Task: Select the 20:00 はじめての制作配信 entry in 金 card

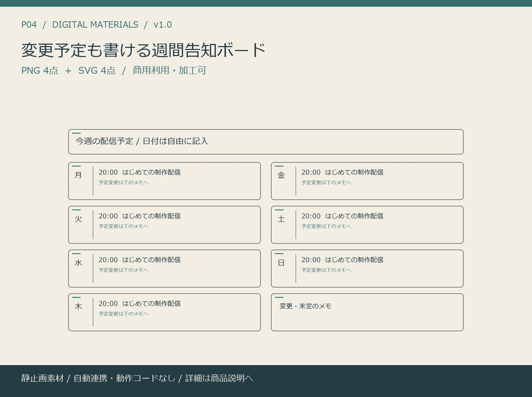Action: click(x=342, y=172)
